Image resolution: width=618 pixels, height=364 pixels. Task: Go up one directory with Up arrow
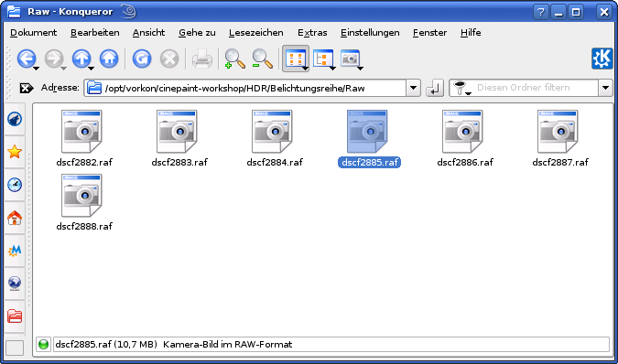pyautogui.click(x=81, y=59)
